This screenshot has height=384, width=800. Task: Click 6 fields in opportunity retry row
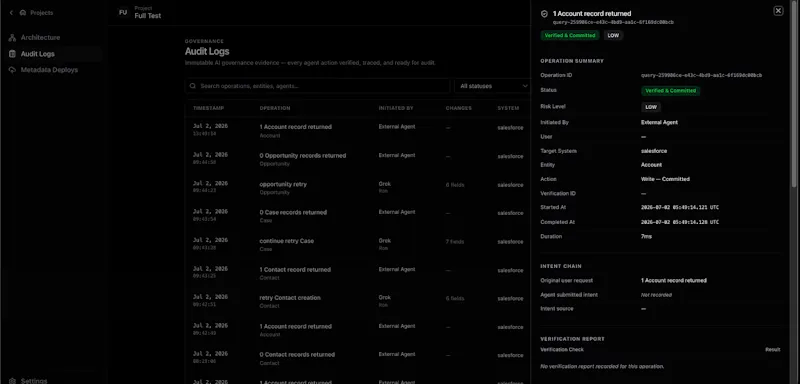[x=455, y=185]
